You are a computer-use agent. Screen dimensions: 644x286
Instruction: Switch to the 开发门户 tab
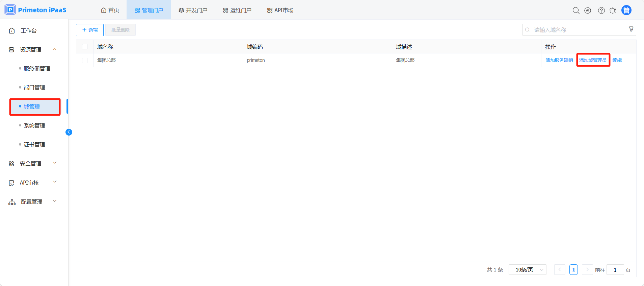point(193,10)
